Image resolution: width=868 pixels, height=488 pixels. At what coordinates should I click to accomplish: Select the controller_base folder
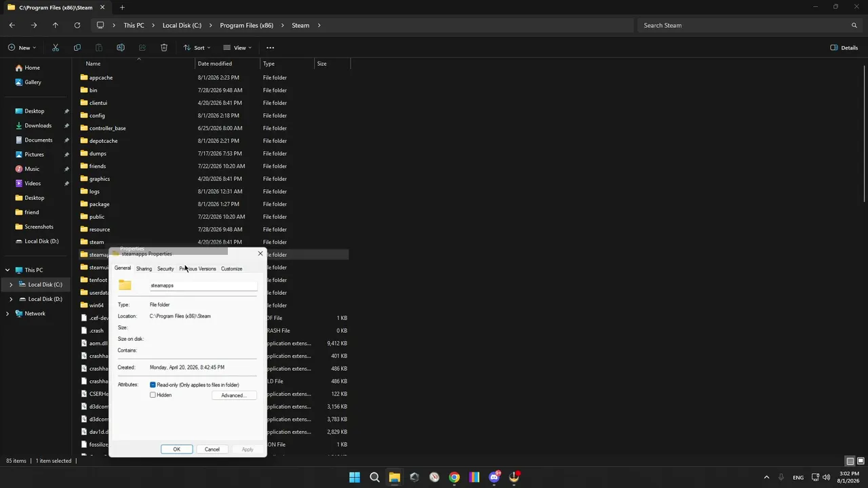coord(107,128)
